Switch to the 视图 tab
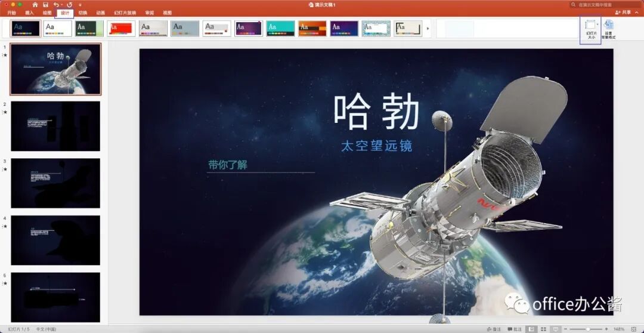The height and width of the screenshot is (333, 644). click(167, 13)
